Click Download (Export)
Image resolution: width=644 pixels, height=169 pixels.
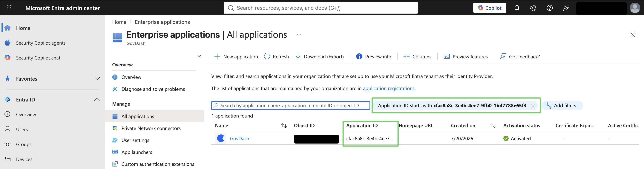(320, 57)
